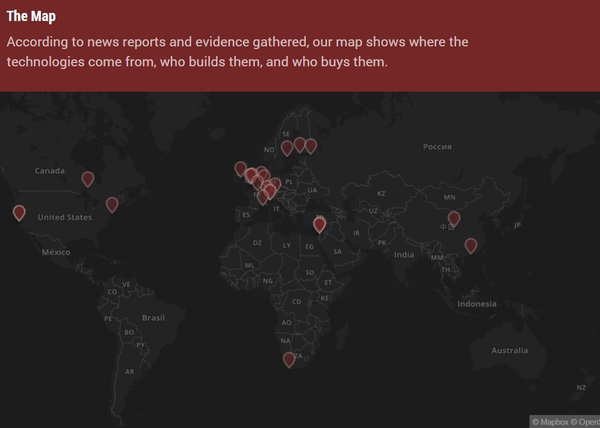Click the "The Map" heading

click(x=31, y=16)
